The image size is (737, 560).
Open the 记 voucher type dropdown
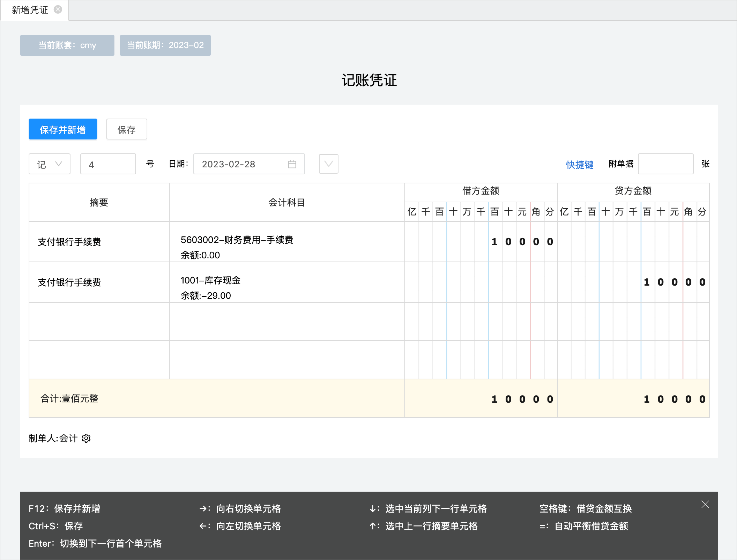pos(50,164)
